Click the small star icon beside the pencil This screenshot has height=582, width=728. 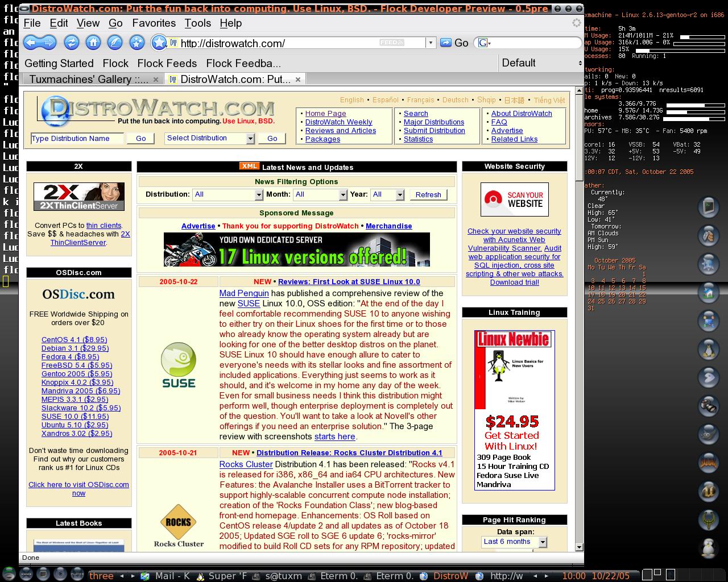136,42
